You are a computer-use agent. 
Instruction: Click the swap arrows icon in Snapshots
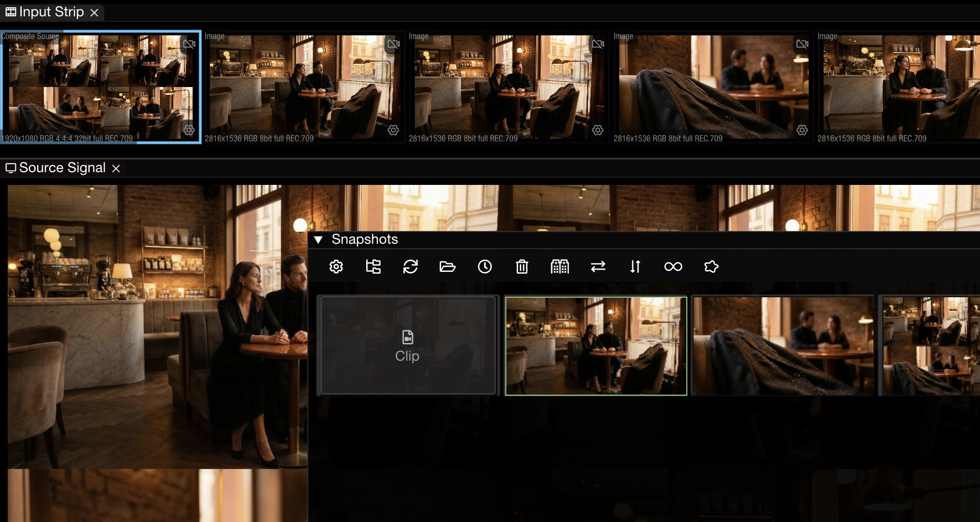(598, 266)
